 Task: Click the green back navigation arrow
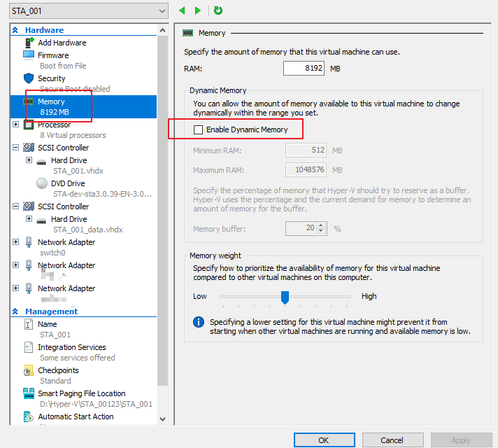coord(183,10)
